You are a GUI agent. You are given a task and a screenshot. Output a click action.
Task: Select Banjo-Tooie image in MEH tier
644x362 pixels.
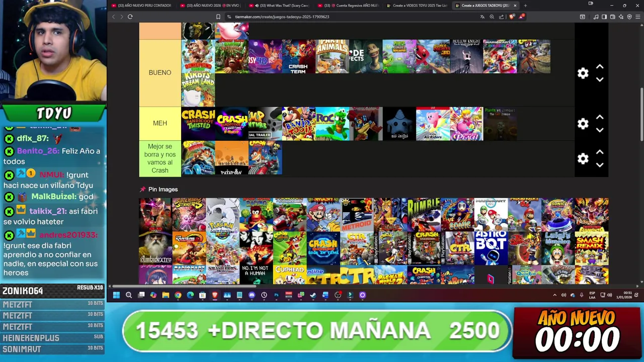tap(298, 124)
